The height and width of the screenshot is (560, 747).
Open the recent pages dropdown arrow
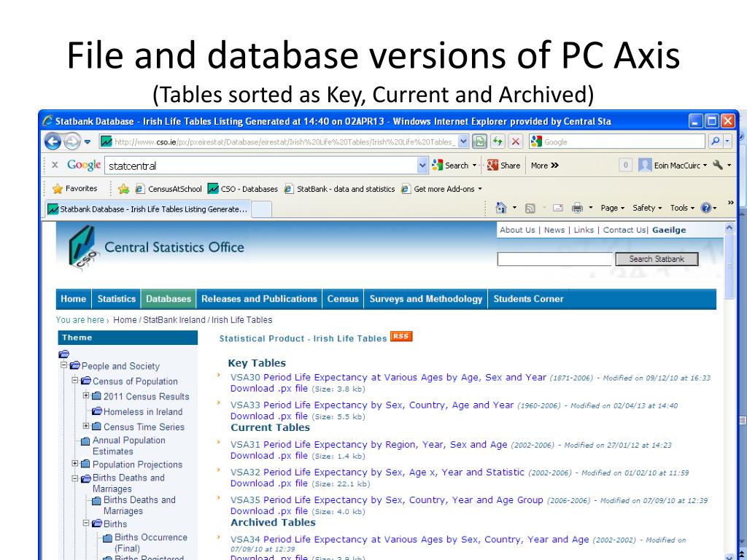point(88,142)
